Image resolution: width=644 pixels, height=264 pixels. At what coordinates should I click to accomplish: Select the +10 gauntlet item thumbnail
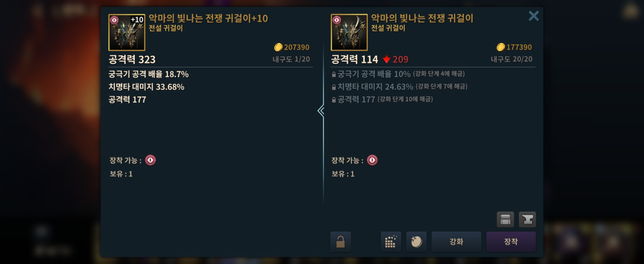127,32
